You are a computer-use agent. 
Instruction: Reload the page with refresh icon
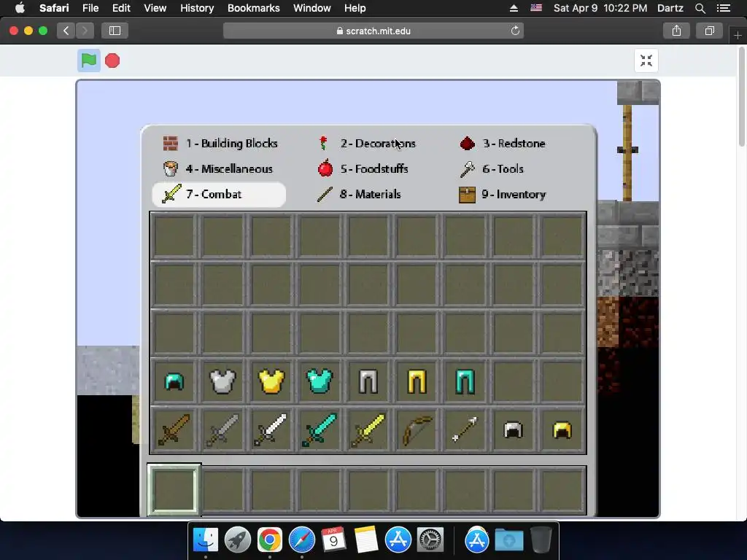(515, 31)
